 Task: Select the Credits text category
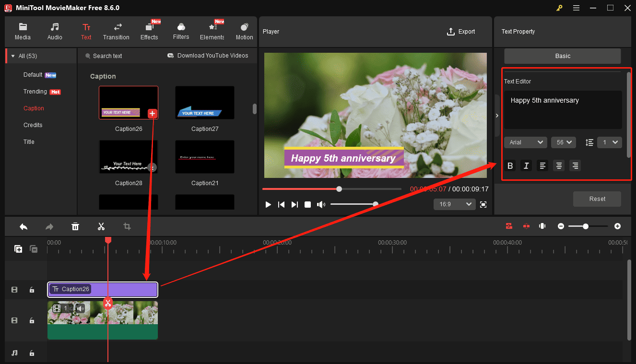coord(33,125)
